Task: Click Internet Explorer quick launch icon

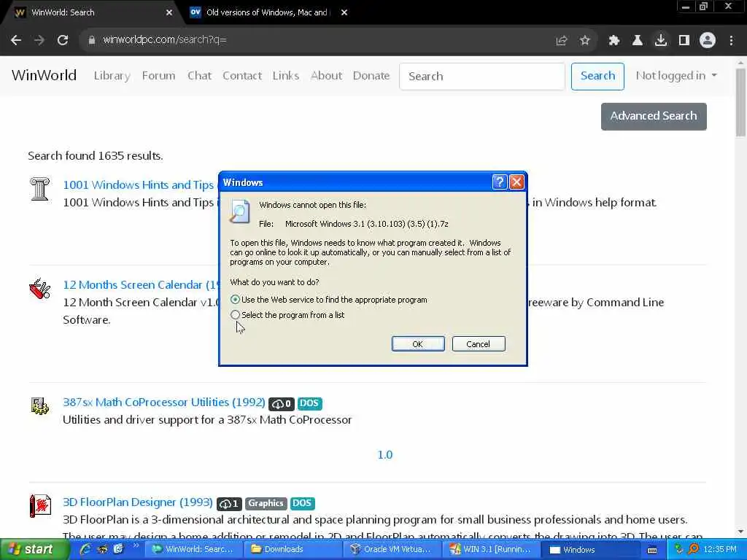Action: coord(86,549)
